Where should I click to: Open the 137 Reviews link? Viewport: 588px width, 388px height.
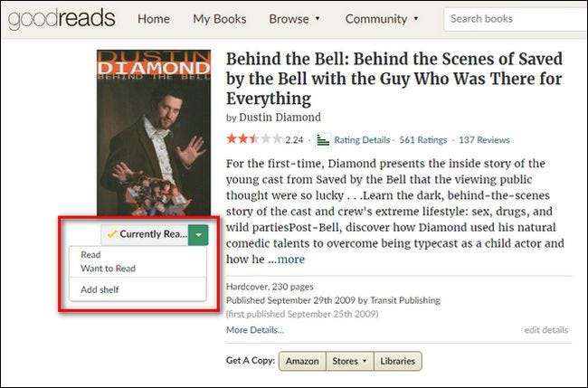[484, 140]
